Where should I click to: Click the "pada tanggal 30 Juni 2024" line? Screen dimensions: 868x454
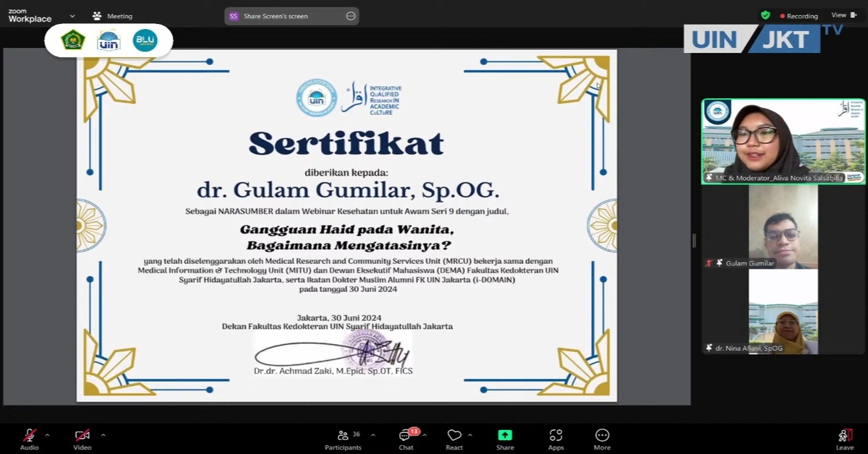point(348,289)
